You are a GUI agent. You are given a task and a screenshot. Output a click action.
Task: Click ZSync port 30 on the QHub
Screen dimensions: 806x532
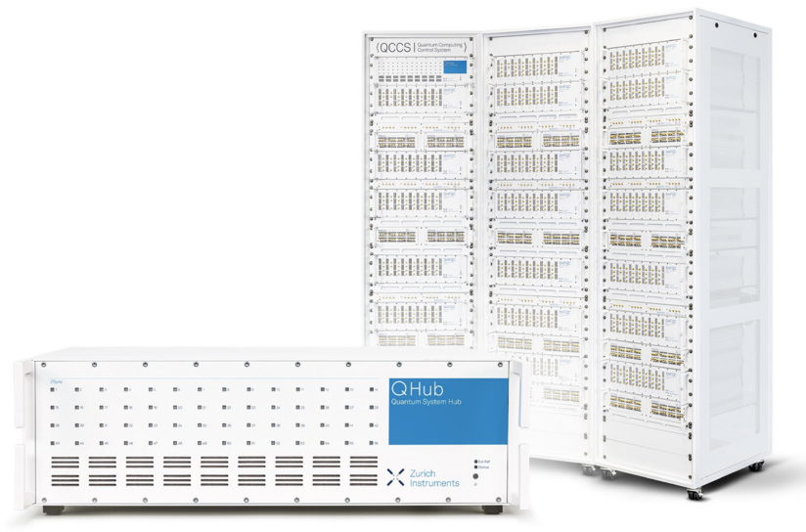pos(77,425)
